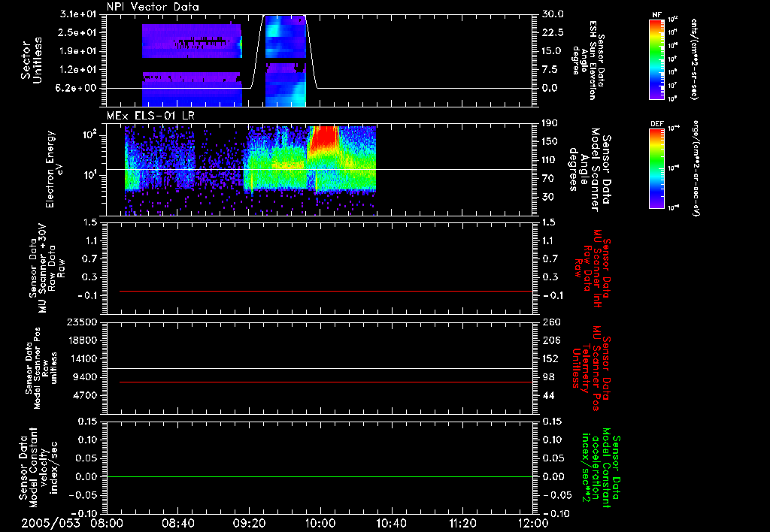Click the '10:40' time tick label
Image resolution: width=770 pixels, height=532 pixels.
[391, 523]
